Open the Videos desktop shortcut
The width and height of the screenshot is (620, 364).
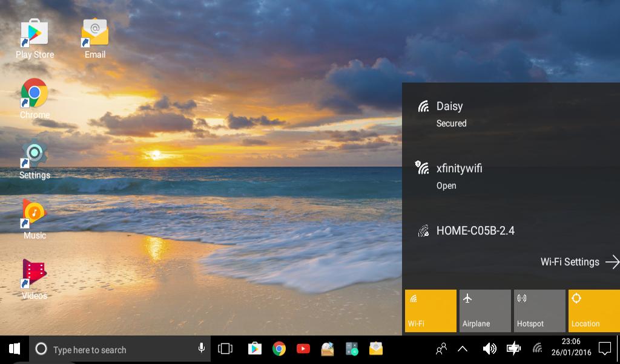(35, 279)
